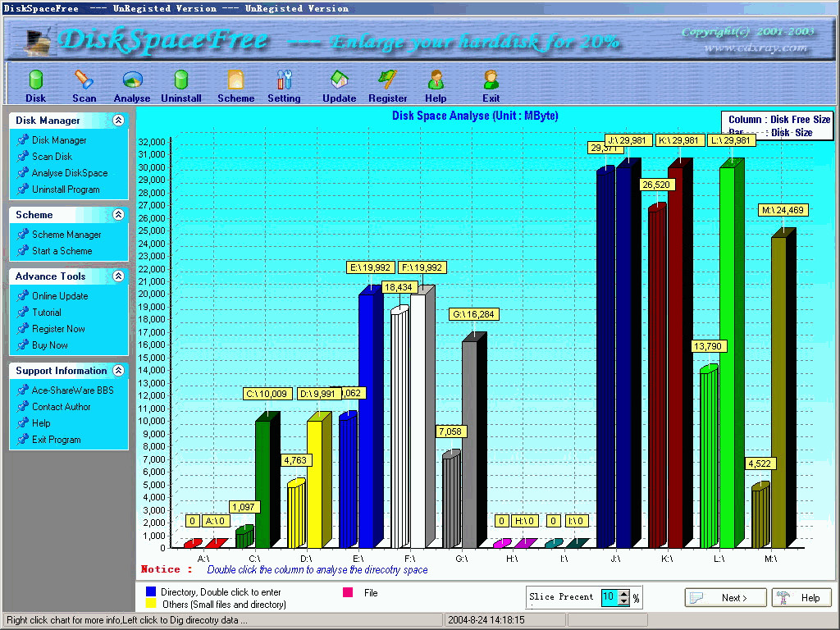The height and width of the screenshot is (630, 840).
Task: Open Help from the toolbar
Action: [x=436, y=85]
